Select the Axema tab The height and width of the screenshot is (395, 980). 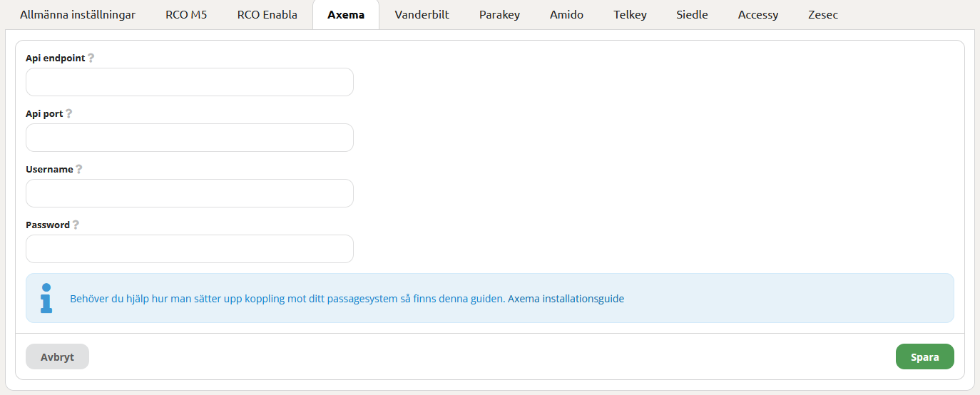(x=346, y=15)
